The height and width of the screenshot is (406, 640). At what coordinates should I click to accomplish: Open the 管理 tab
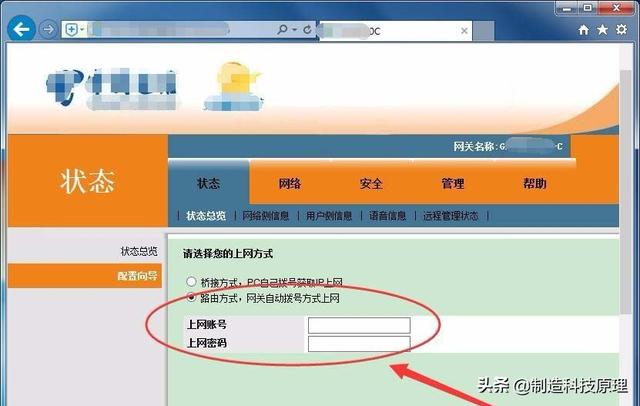pyautogui.click(x=453, y=183)
